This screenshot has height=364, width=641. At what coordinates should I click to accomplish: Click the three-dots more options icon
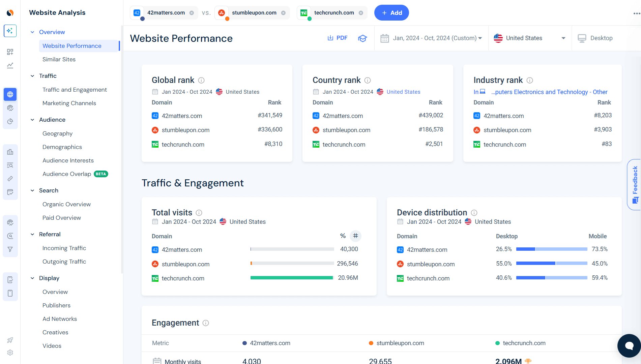pyautogui.click(x=637, y=13)
